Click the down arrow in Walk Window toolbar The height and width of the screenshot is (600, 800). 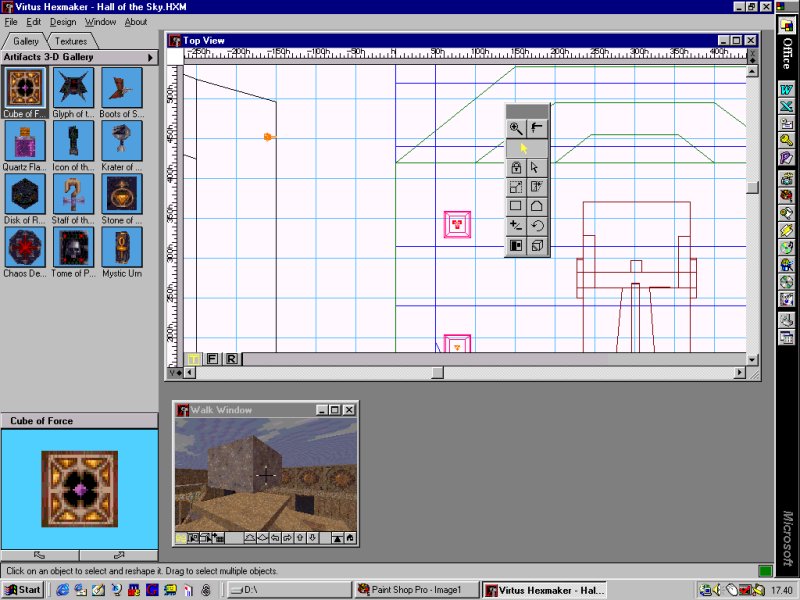[x=312, y=538]
